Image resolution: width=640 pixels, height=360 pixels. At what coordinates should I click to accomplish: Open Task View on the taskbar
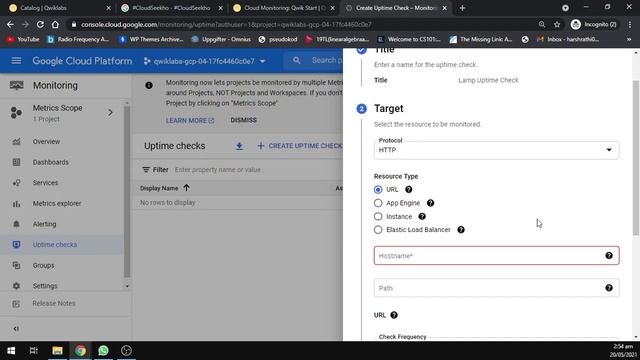34,351
